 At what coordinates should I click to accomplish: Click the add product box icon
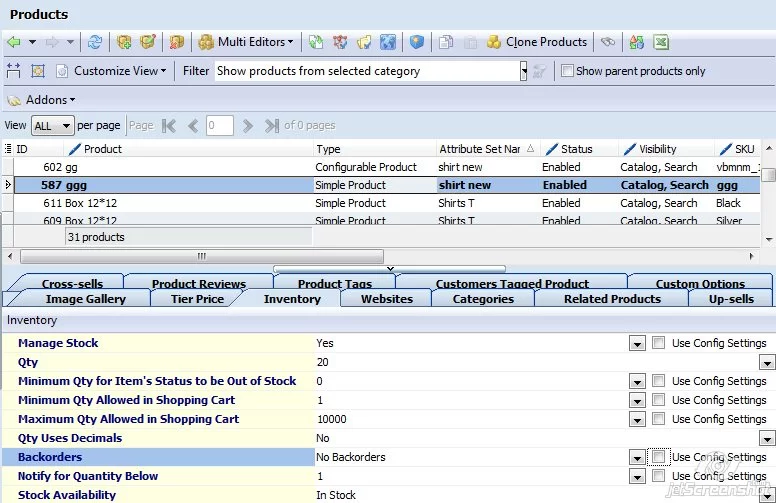click(x=124, y=43)
